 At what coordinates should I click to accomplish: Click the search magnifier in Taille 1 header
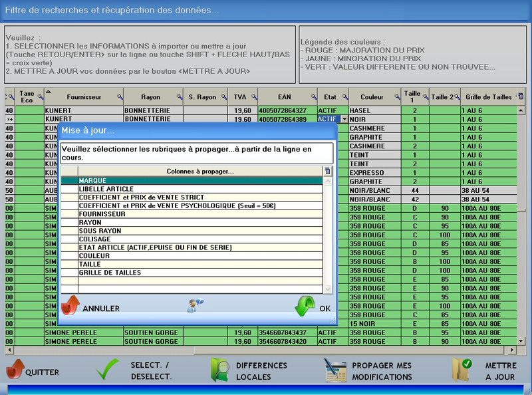pos(426,96)
